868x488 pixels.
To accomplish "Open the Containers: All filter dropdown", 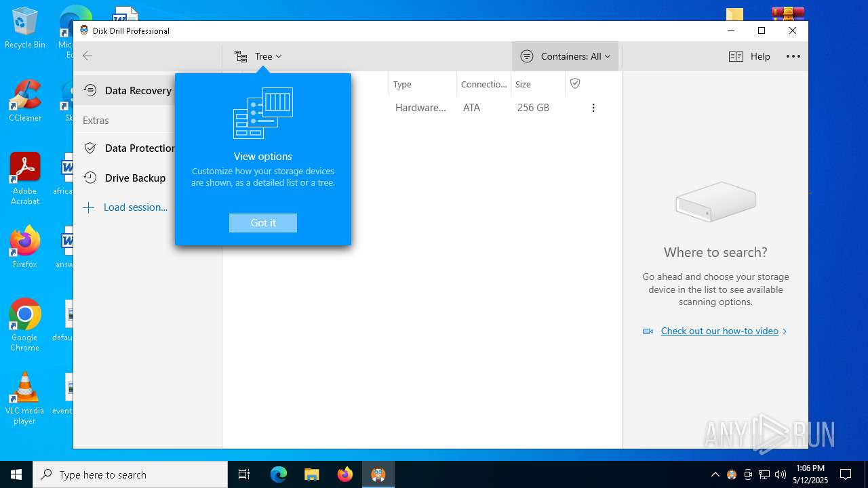I will pyautogui.click(x=566, y=56).
